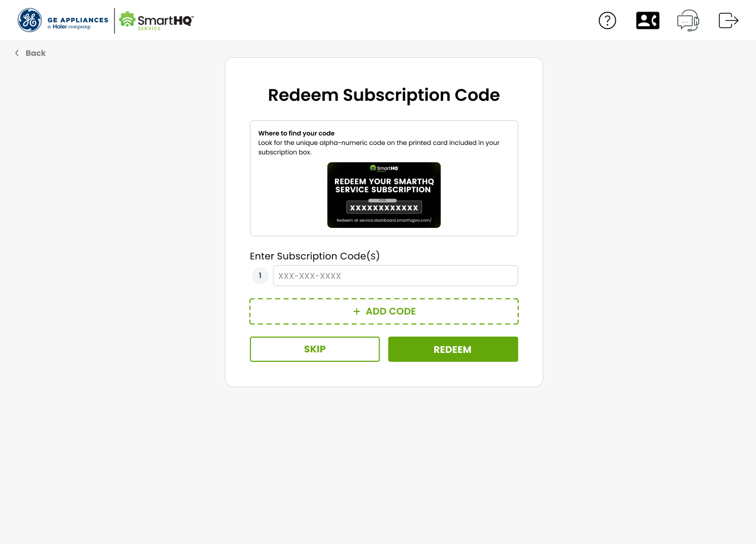Image resolution: width=756 pixels, height=544 pixels.
Task: Click the plus icon inside ADD CODE
Action: 356,311
